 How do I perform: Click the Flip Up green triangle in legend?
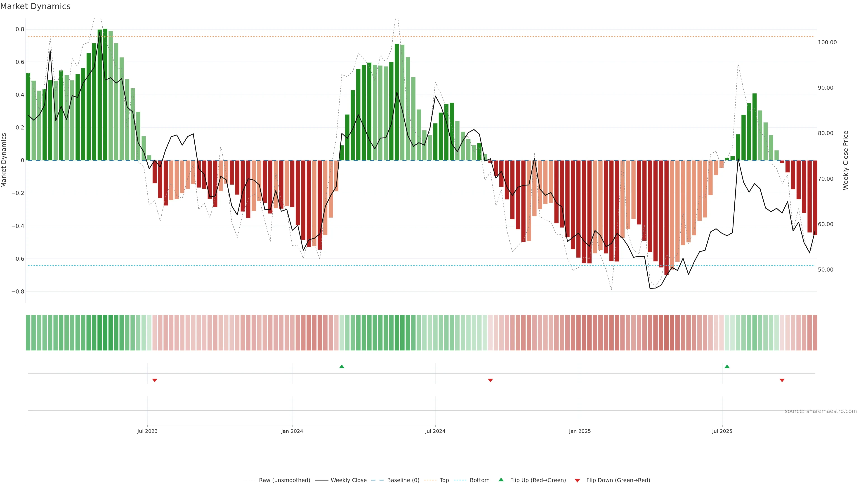pos(501,480)
